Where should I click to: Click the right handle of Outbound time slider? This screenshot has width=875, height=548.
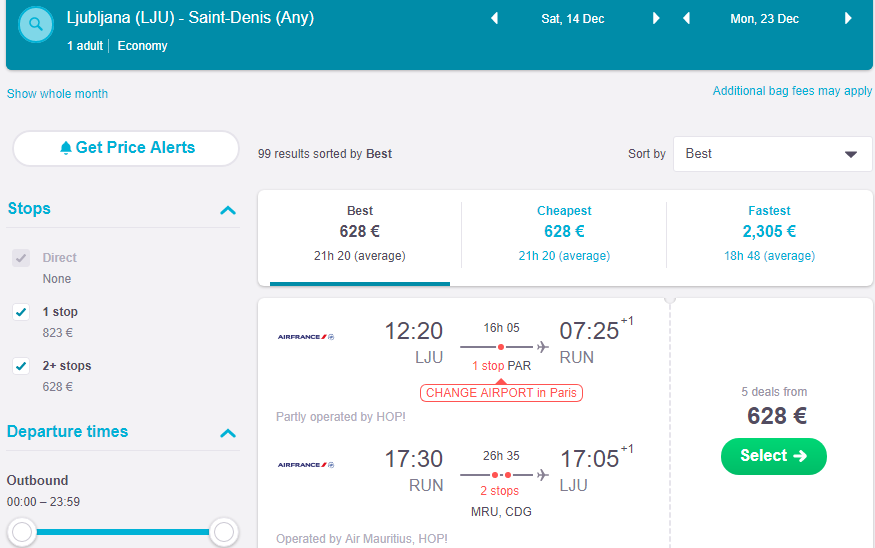pyautogui.click(x=224, y=531)
